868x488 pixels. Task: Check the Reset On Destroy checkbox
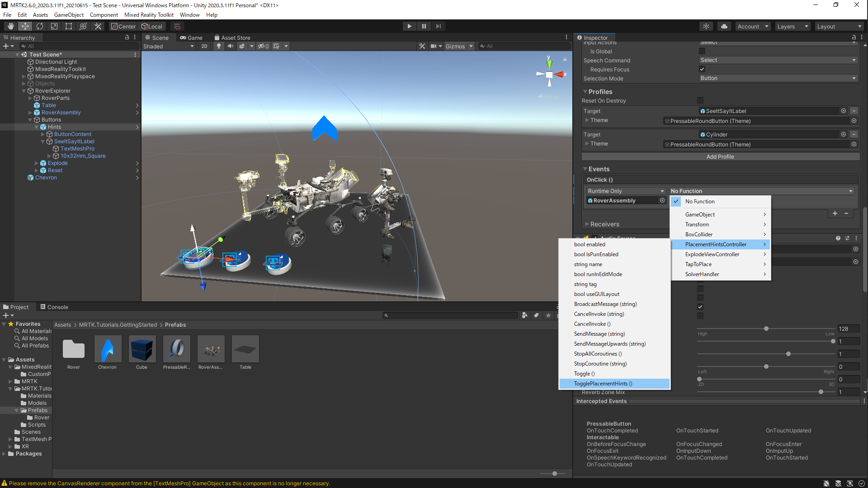(700, 100)
